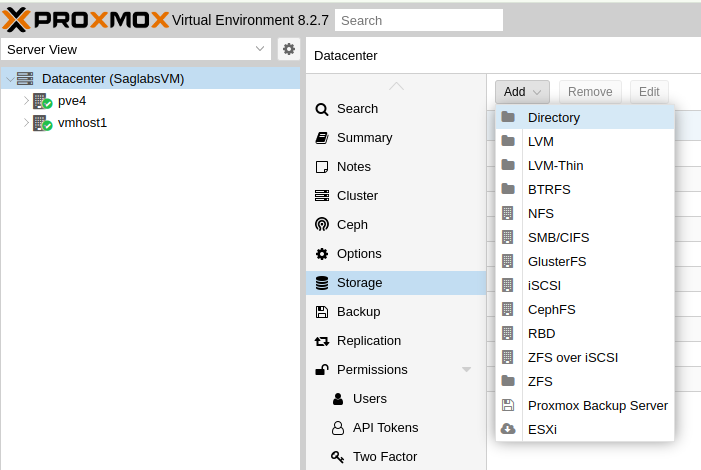This screenshot has height=470, width=701.
Task: Choose GlusterFS storage type
Action: 585,262
